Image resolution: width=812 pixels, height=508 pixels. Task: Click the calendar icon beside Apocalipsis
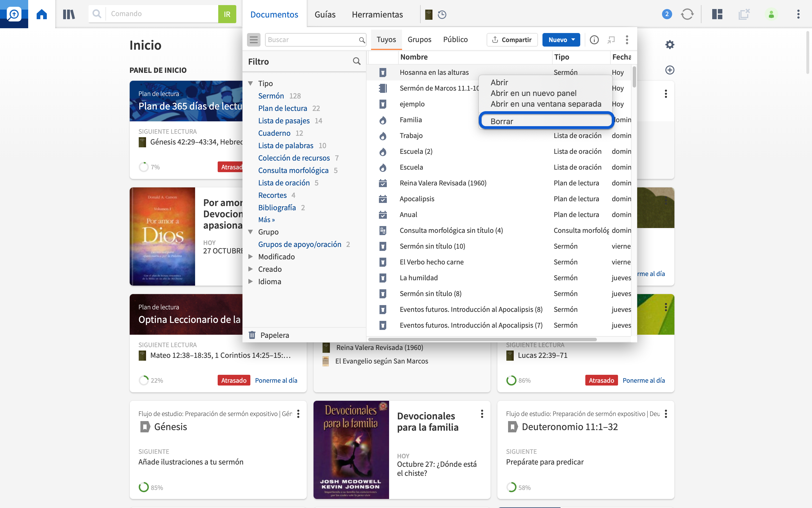point(383,199)
